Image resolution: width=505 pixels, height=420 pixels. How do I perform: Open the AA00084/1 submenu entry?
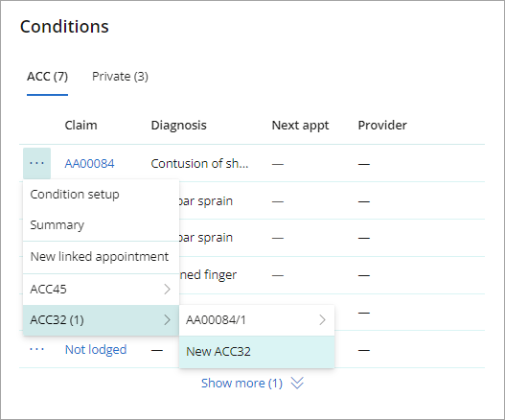point(257,320)
